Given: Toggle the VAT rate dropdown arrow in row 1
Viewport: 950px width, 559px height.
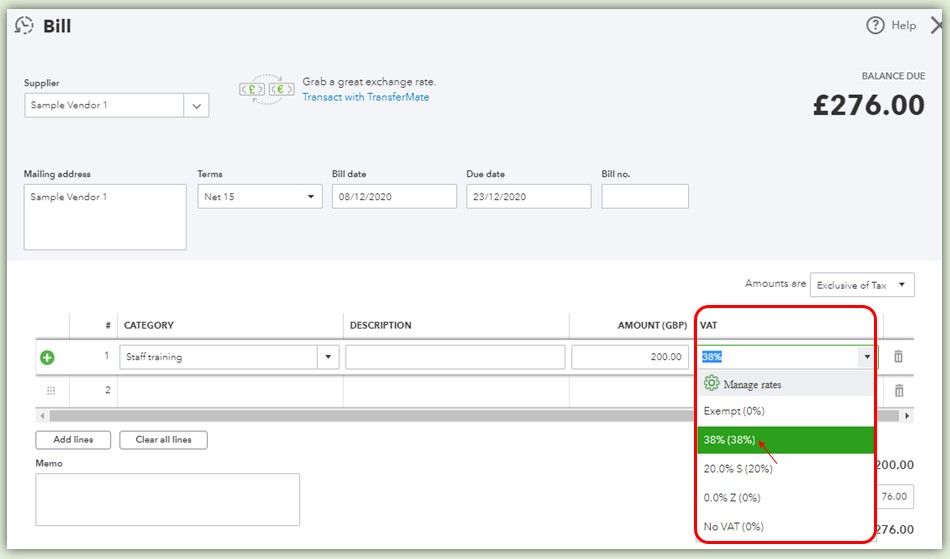Looking at the screenshot, I should pyautogui.click(x=867, y=357).
